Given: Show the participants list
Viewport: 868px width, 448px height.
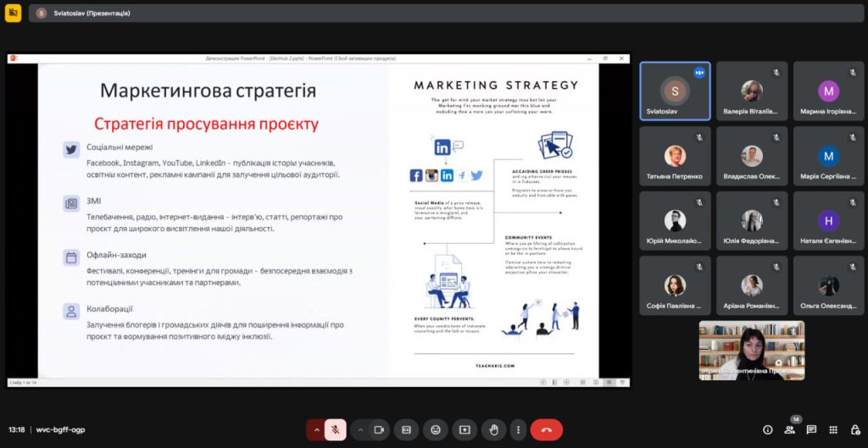Looking at the screenshot, I should tap(790, 429).
